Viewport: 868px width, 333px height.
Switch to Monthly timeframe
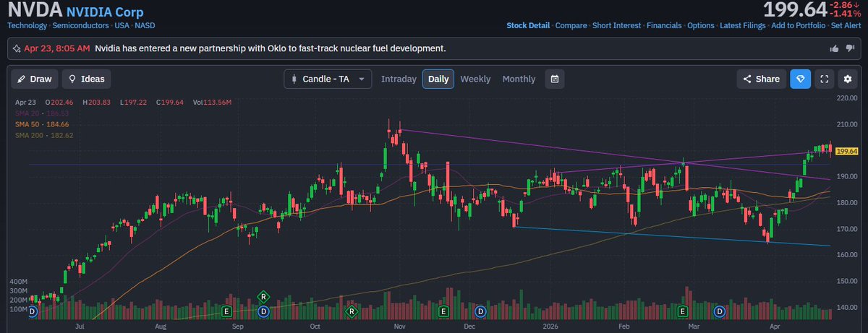tap(519, 79)
